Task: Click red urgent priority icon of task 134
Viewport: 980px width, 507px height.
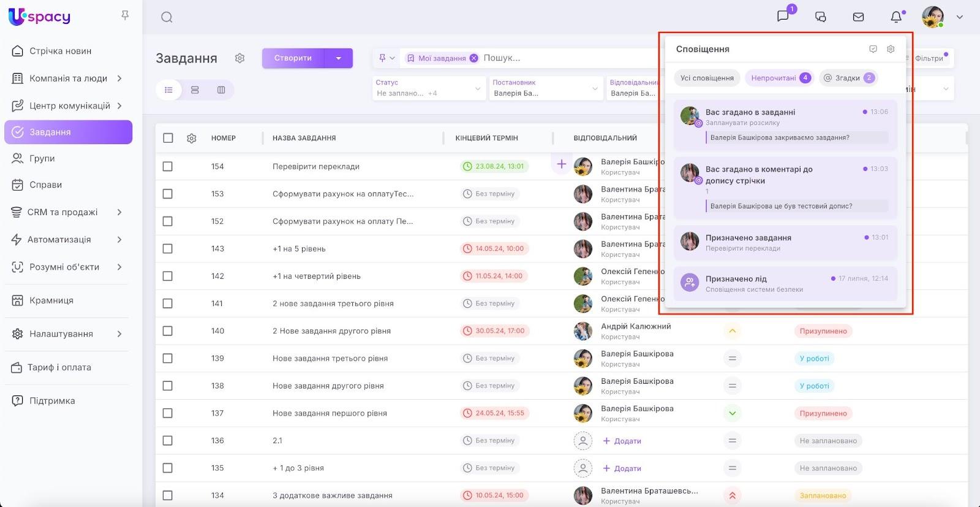Action: point(732,495)
